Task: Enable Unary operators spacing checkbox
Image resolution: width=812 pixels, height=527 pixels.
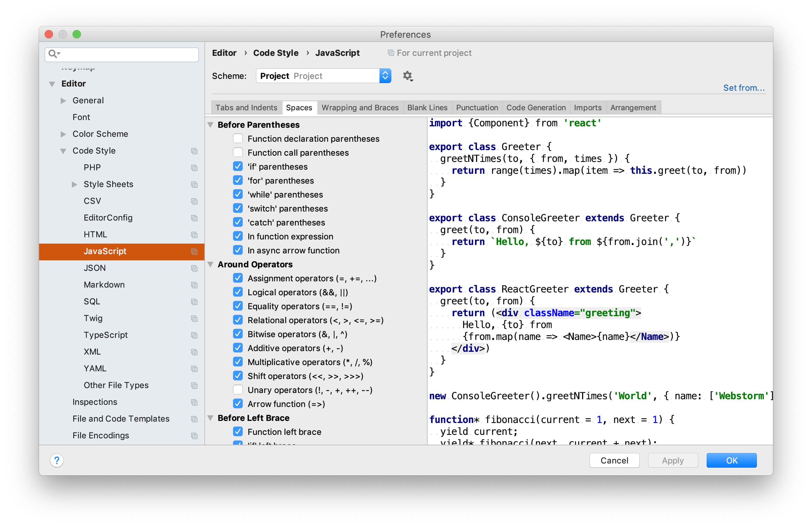Action: 238,390
